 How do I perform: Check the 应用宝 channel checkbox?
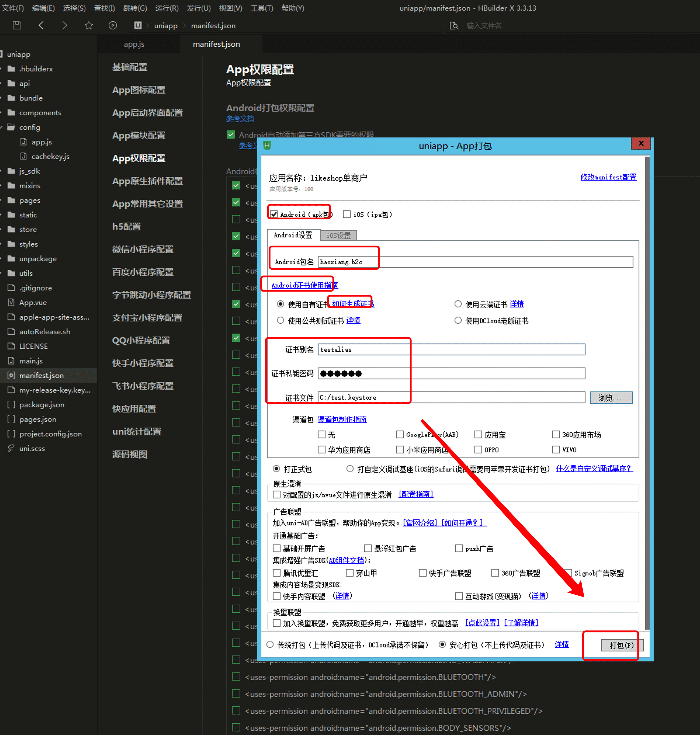pos(478,434)
